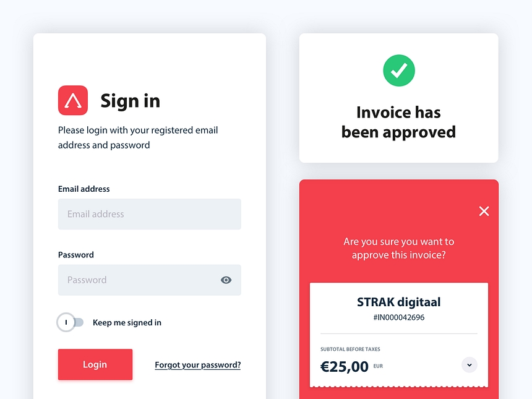Click the Sign in heading

[130, 101]
